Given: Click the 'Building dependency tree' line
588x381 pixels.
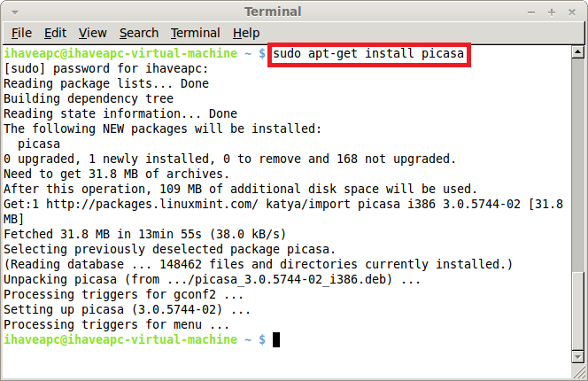Looking at the screenshot, I should coord(89,98).
